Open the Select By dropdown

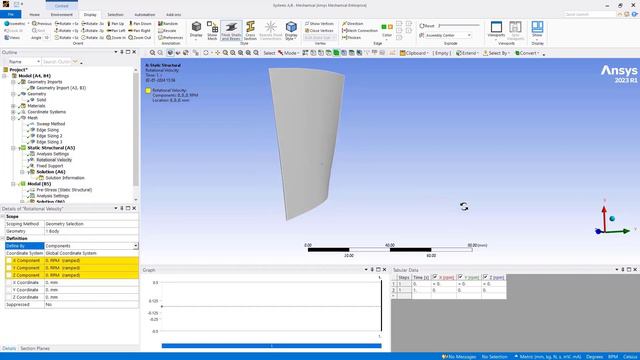coord(497,53)
